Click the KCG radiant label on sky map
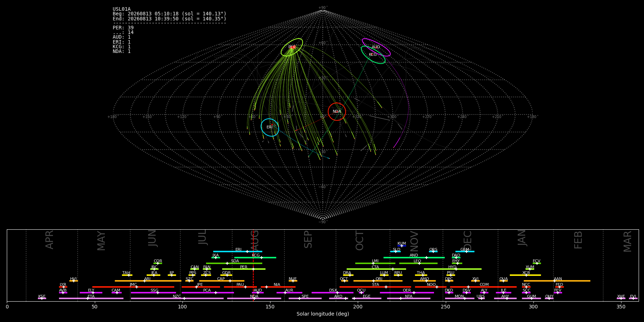 (x=373, y=55)
